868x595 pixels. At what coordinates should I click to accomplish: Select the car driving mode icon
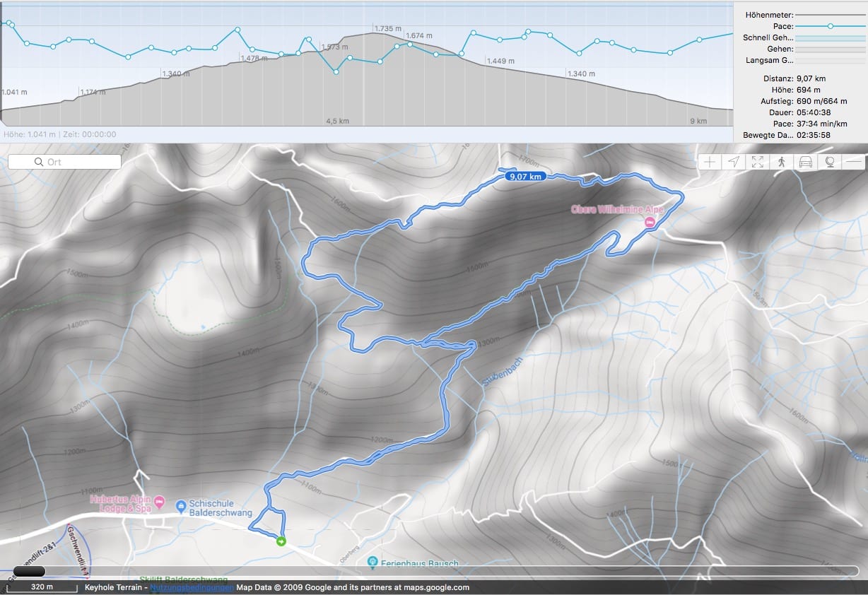pos(806,162)
